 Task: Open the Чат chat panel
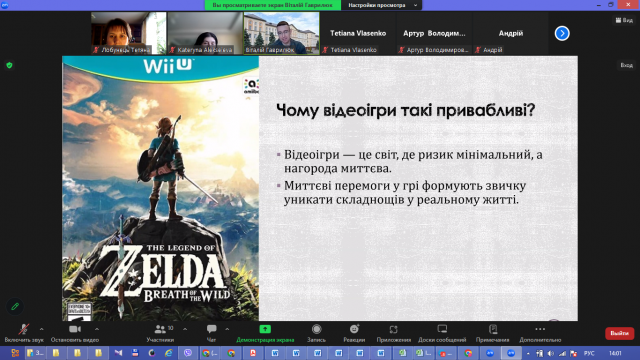pos(211,333)
